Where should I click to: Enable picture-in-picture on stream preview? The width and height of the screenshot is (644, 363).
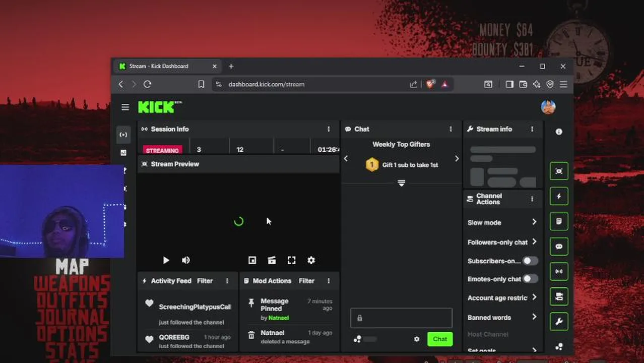point(252,260)
